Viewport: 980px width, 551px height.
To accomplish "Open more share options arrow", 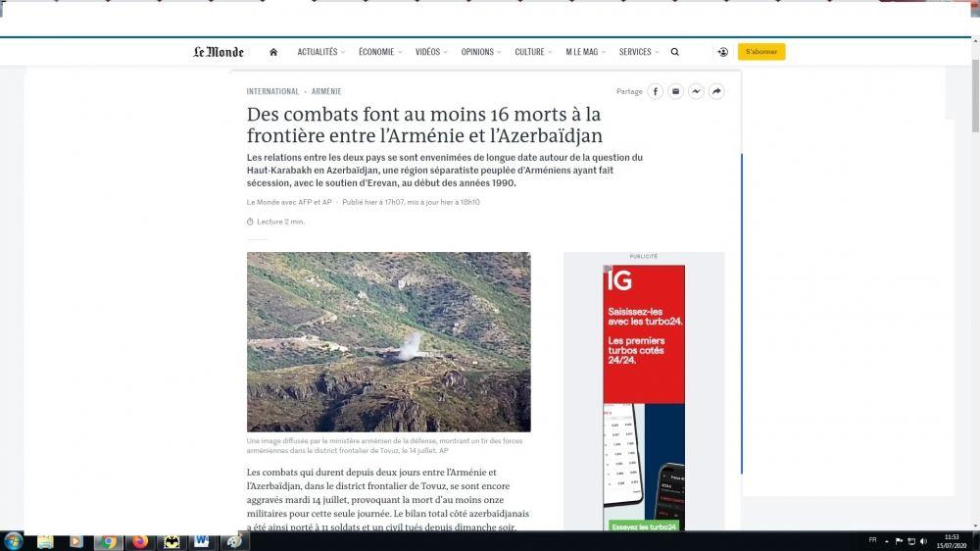I will coord(716,91).
